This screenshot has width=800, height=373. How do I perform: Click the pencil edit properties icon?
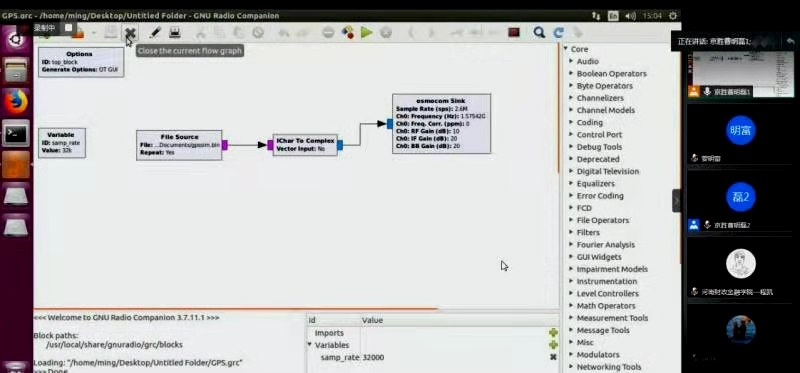tap(155, 33)
